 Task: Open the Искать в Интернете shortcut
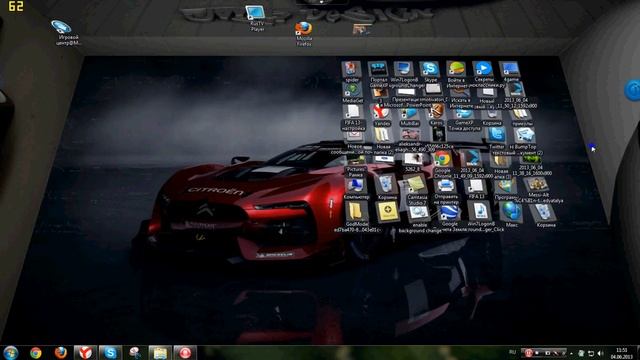(460, 97)
